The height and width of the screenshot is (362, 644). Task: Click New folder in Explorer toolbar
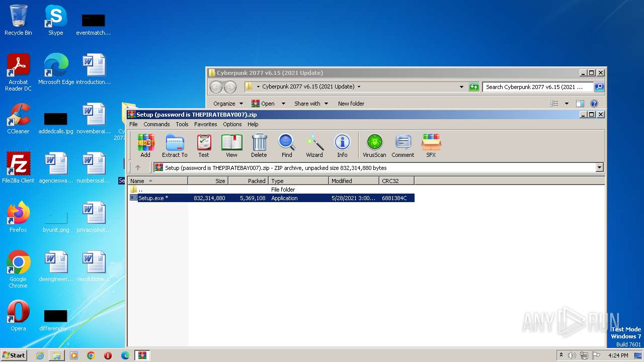pyautogui.click(x=351, y=104)
